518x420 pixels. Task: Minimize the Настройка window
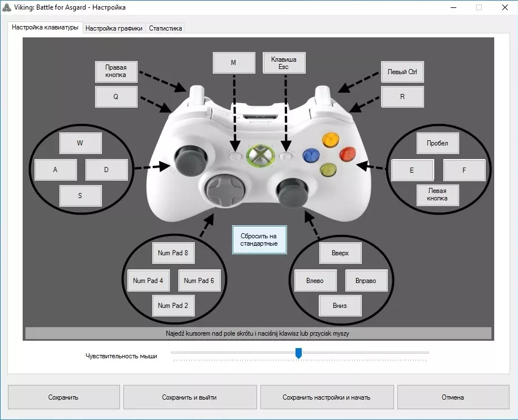453,7
